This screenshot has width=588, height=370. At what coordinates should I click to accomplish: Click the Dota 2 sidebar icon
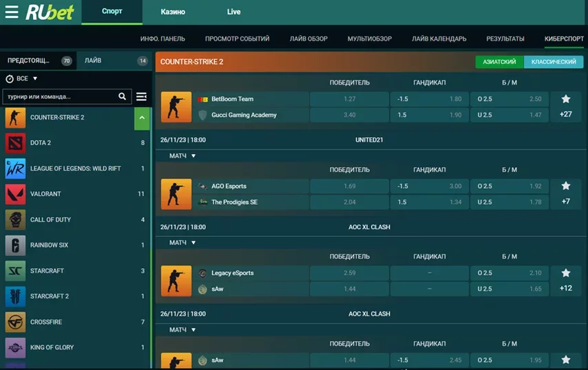coord(15,142)
